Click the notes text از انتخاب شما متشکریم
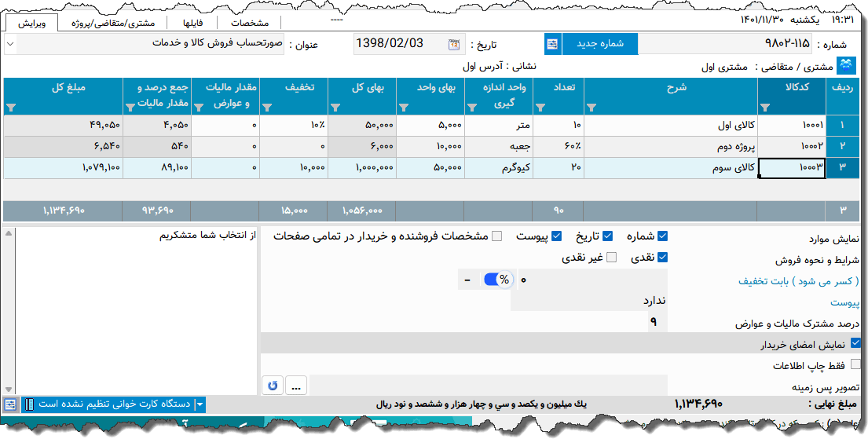Image resolution: width=868 pixels, height=439 pixels. [x=209, y=236]
